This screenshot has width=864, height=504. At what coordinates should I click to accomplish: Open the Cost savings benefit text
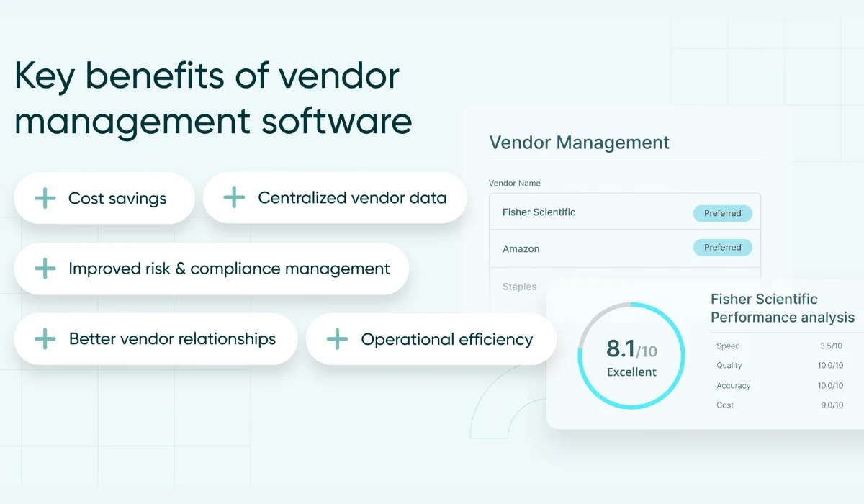(x=117, y=199)
